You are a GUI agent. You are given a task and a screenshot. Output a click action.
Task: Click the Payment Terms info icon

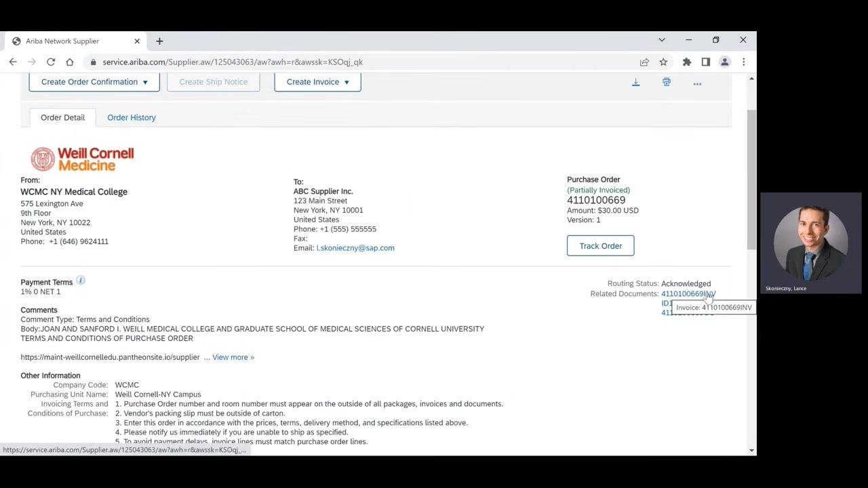(x=80, y=281)
